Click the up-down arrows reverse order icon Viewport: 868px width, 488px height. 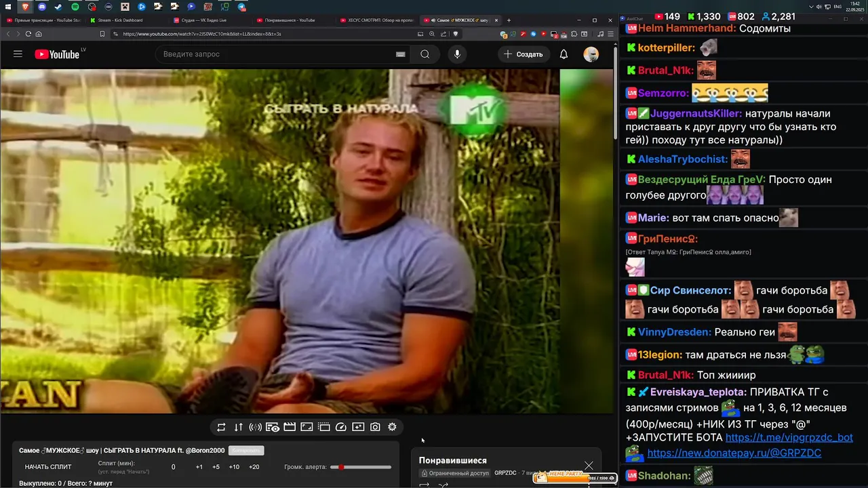(x=238, y=427)
